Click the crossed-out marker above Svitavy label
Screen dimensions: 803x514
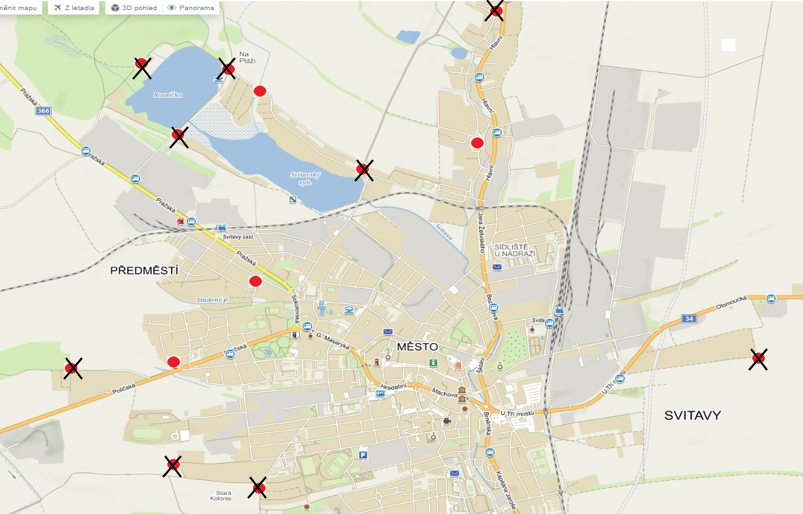(758, 359)
